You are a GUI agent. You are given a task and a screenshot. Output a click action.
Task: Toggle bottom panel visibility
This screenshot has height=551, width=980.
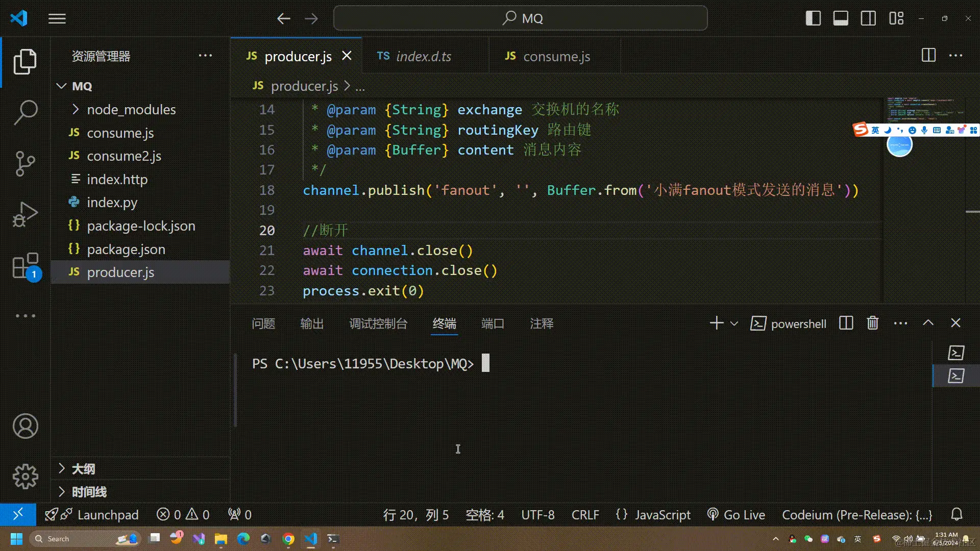pyautogui.click(x=841, y=18)
